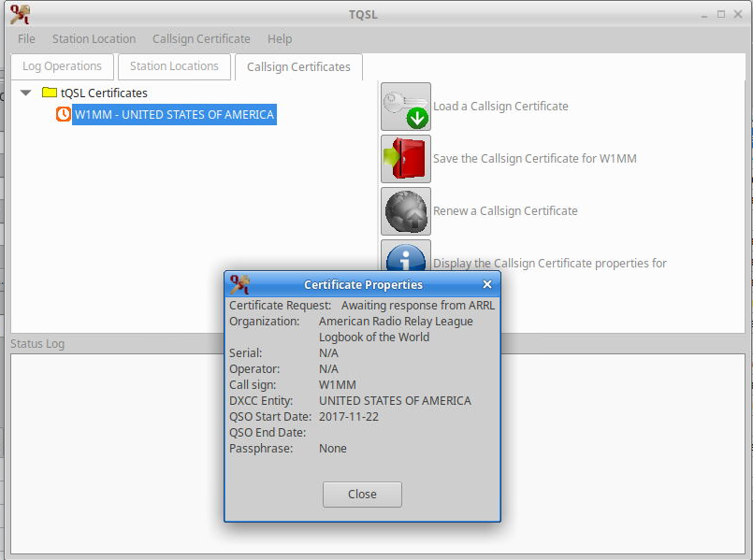Close the TQSL main window

[x=738, y=14]
